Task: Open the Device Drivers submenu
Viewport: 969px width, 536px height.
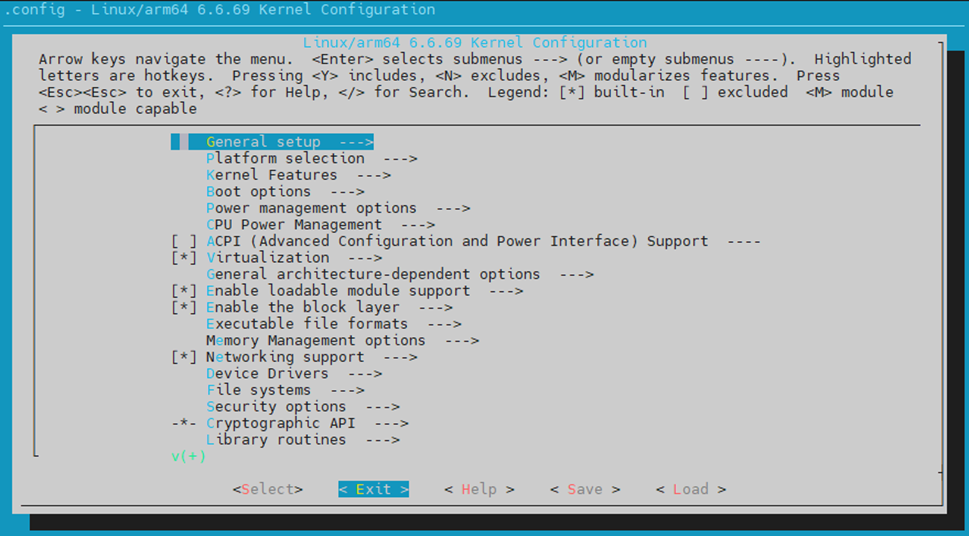Action: pyautogui.click(x=294, y=374)
